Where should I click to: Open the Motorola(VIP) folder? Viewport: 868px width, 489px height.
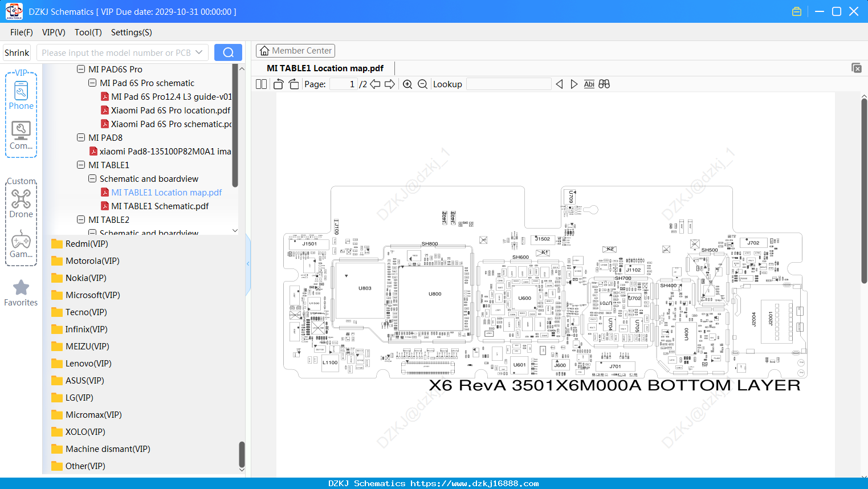85,260
